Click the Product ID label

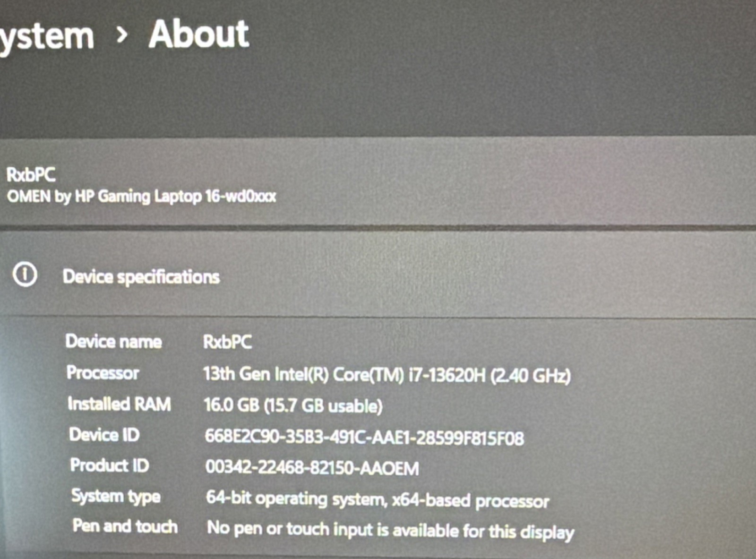(110, 465)
